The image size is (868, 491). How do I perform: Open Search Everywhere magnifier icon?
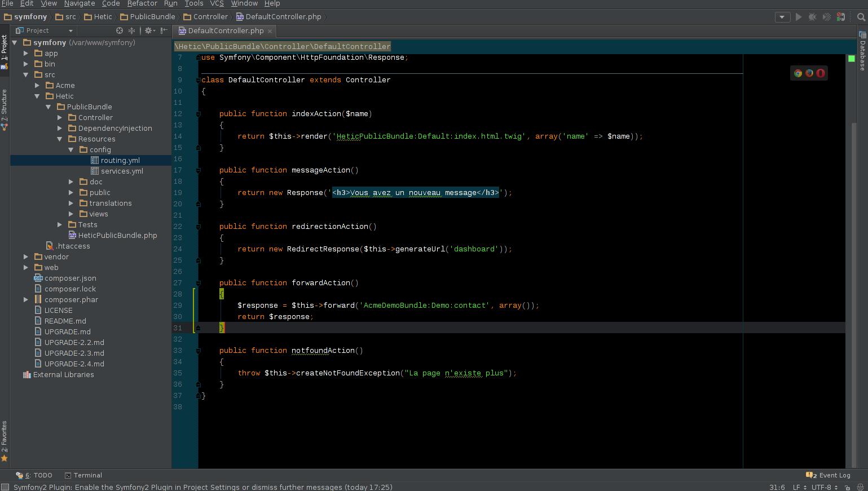[x=861, y=17]
